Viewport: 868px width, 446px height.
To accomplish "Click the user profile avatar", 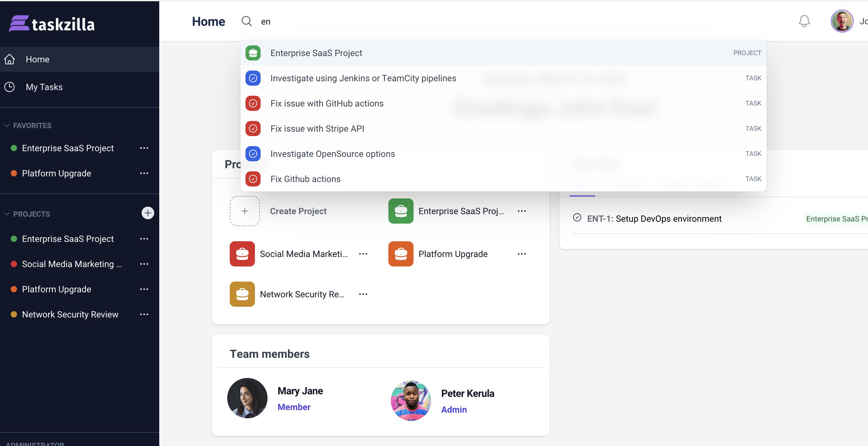I will (x=842, y=21).
